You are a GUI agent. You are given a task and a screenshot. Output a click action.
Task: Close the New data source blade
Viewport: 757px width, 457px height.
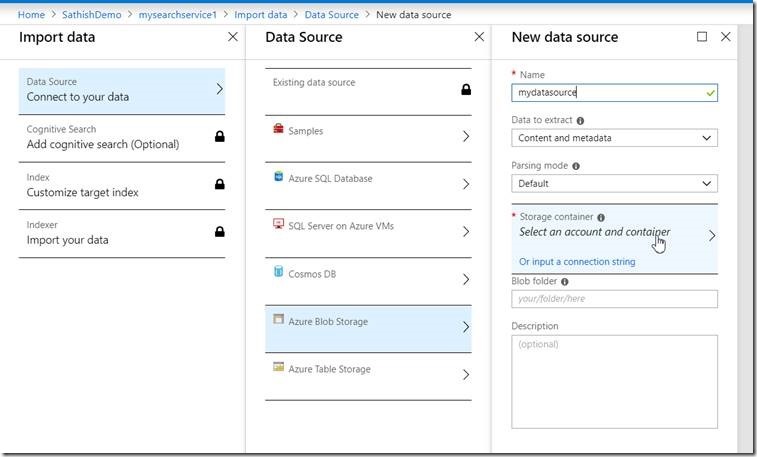tap(725, 37)
